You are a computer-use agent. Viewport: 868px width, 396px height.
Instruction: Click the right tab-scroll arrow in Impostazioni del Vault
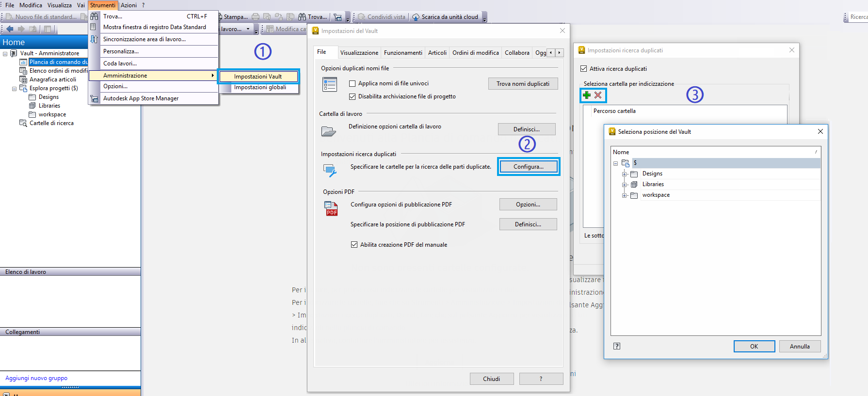pyautogui.click(x=559, y=52)
